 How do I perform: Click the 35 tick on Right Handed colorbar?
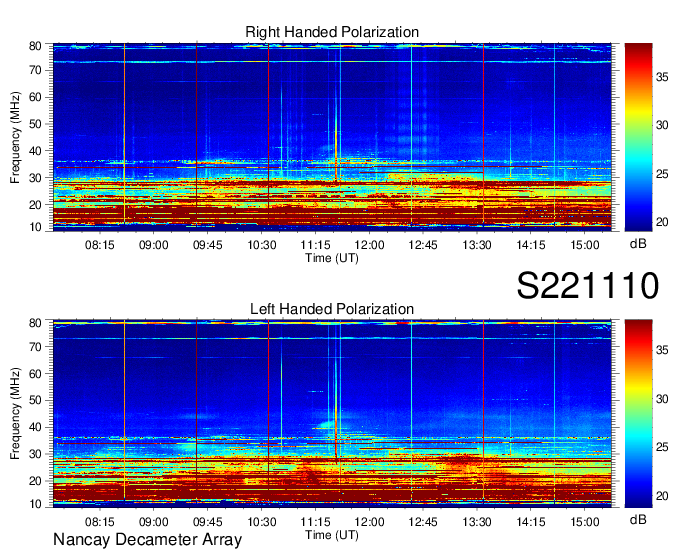click(x=662, y=77)
